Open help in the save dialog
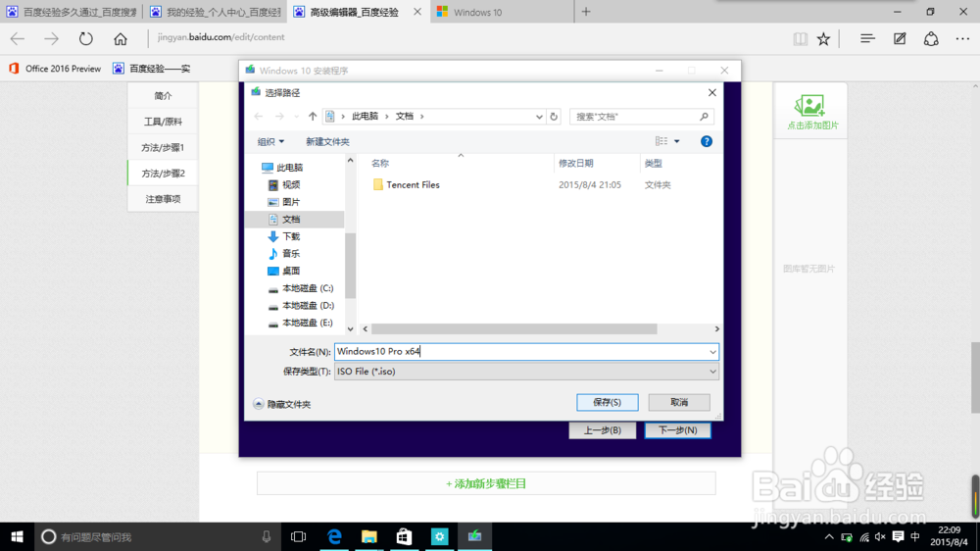 pos(707,141)
